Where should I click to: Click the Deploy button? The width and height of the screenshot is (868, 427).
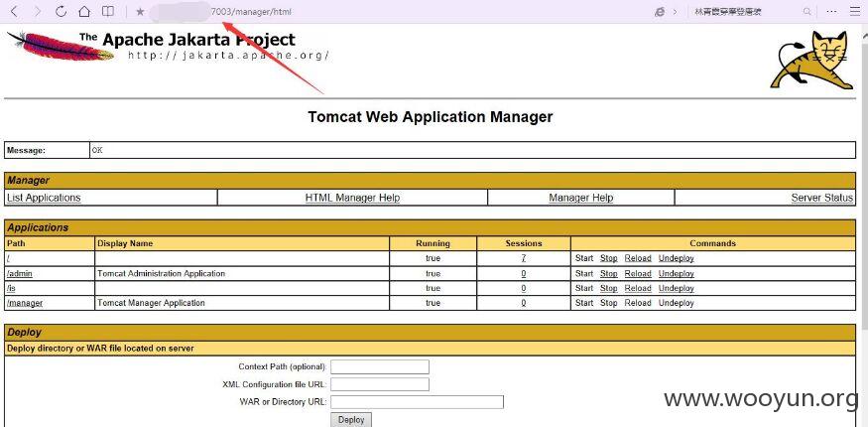point(351,420)
